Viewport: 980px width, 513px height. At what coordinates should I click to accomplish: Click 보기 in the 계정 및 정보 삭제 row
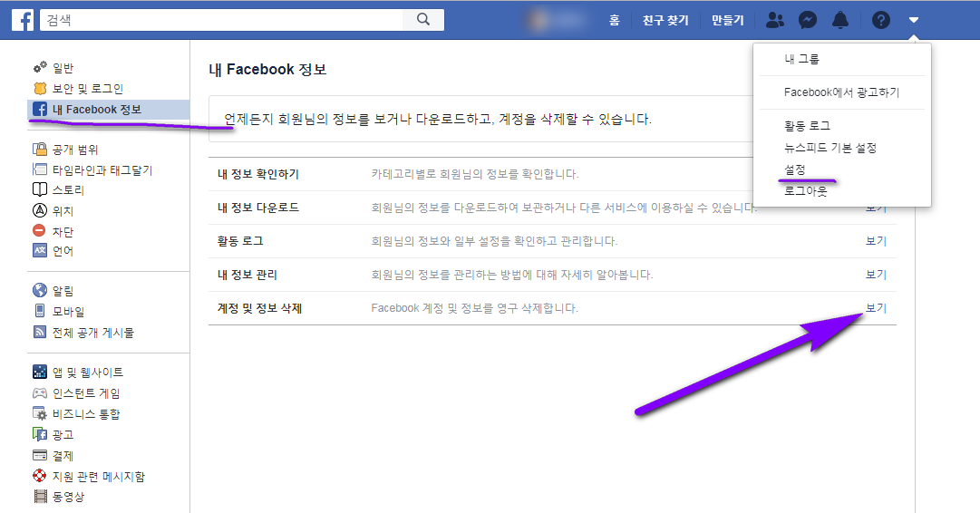877,308
